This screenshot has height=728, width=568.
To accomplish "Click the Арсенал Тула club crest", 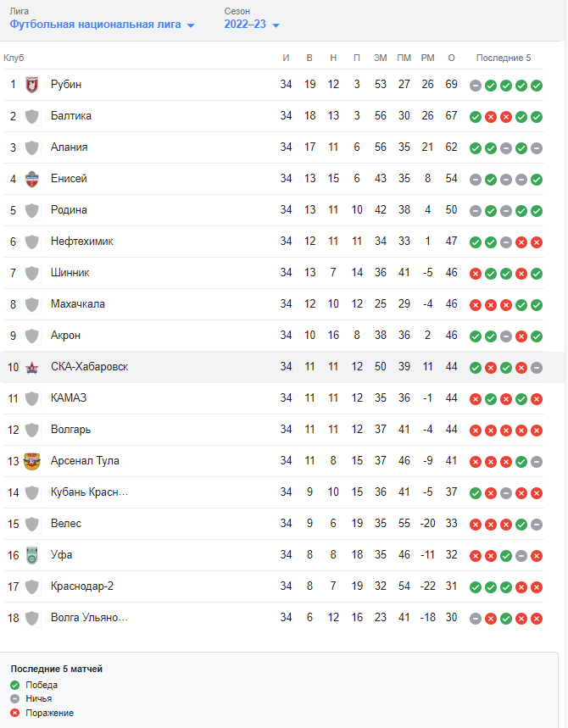I will click(x=31, y=461).
